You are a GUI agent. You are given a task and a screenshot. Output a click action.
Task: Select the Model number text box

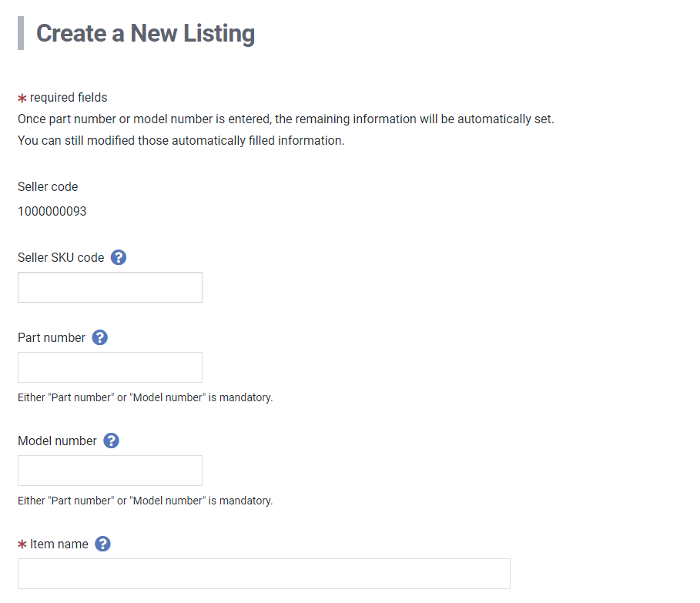(x=110, y=471)
